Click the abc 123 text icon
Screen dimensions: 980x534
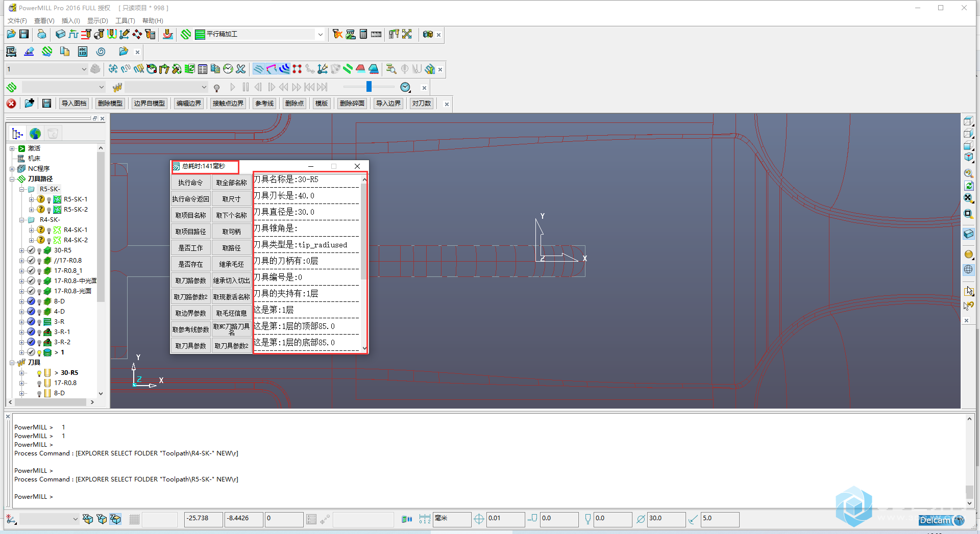[83, 52]
